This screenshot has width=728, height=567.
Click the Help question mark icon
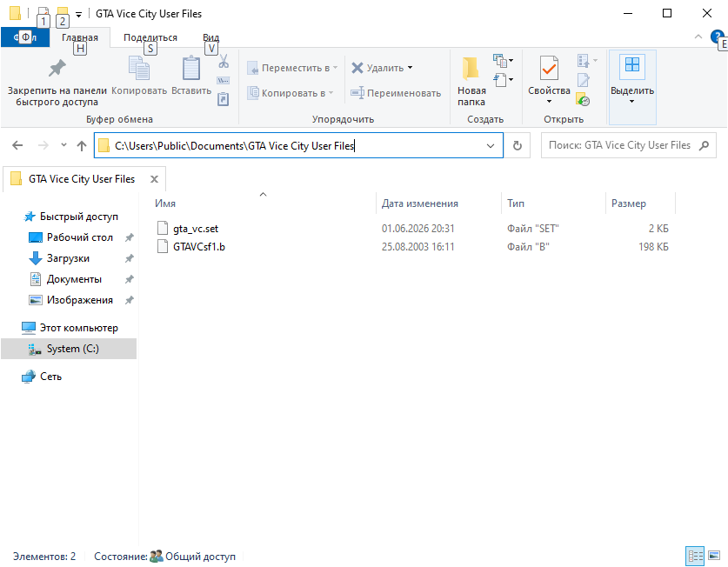pos(717,37)
